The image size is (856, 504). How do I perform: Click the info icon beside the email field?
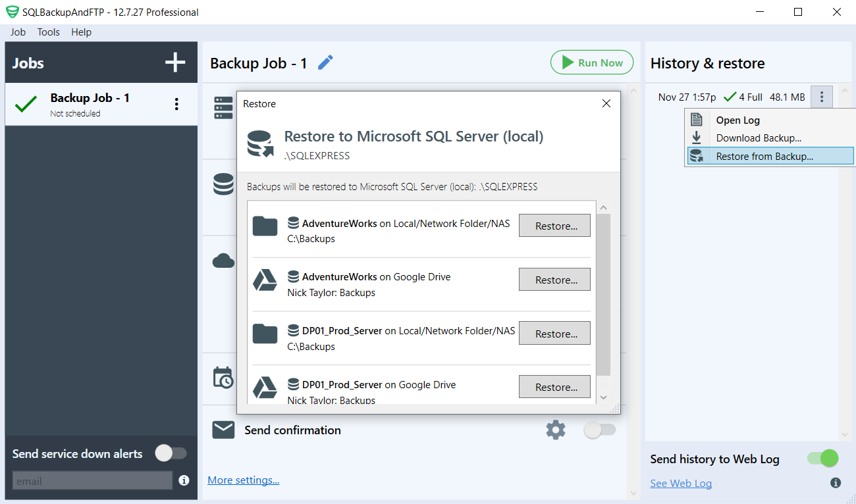tap(184, 480)
